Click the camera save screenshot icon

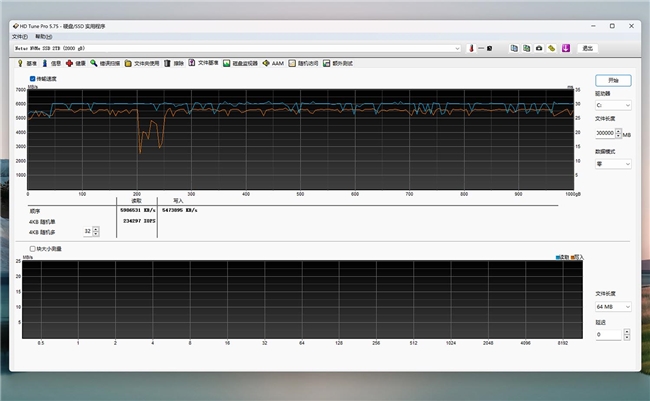(539, 49)
